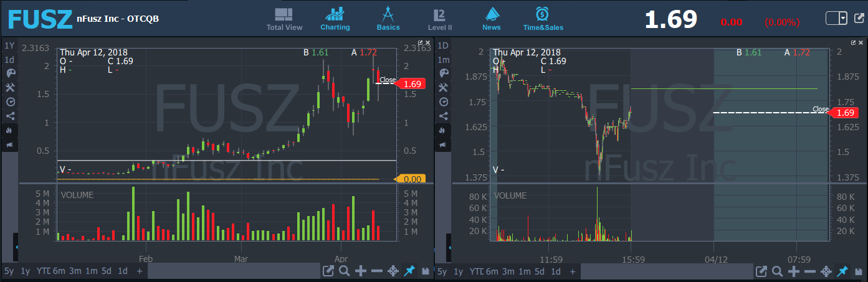Image resolution: width=868 pixels, height=282 pixels.
Task: Click left chart's bottom scrollbar
Action: tap(234, 271)
